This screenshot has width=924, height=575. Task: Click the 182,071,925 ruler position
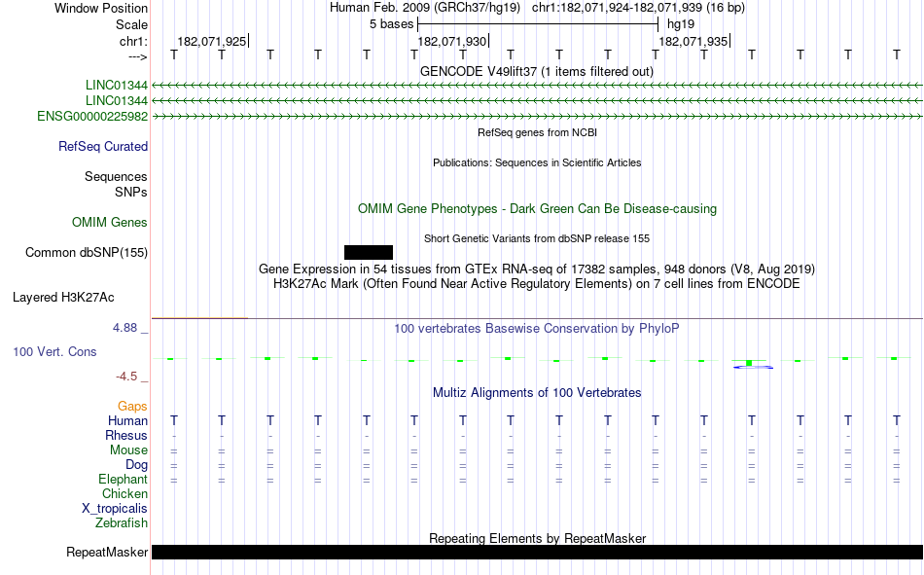coord(212,41)
